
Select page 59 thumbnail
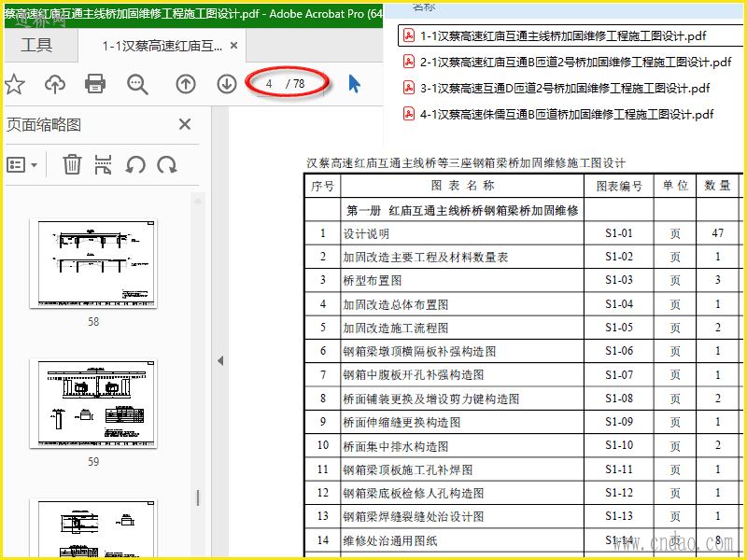tap(93, 403)
